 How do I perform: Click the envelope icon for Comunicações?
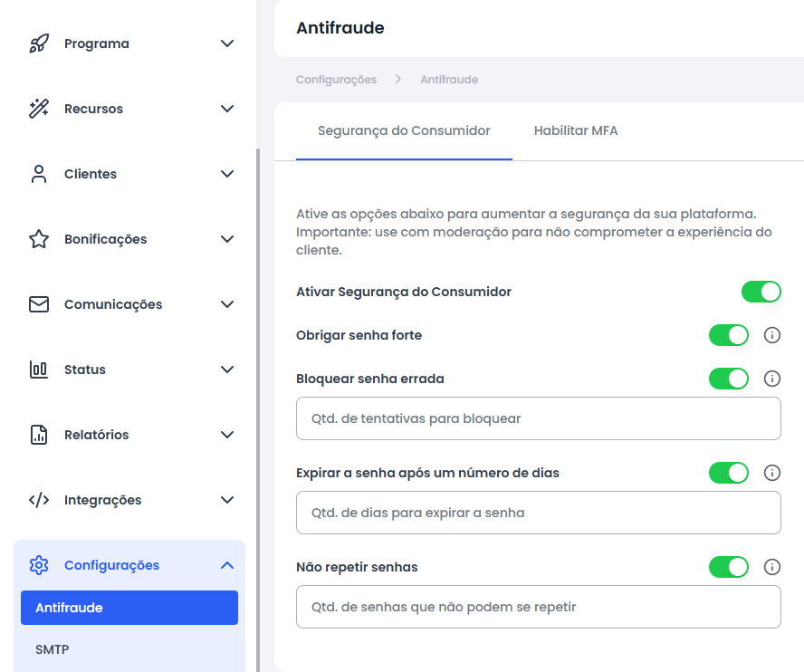pos(39,304)
